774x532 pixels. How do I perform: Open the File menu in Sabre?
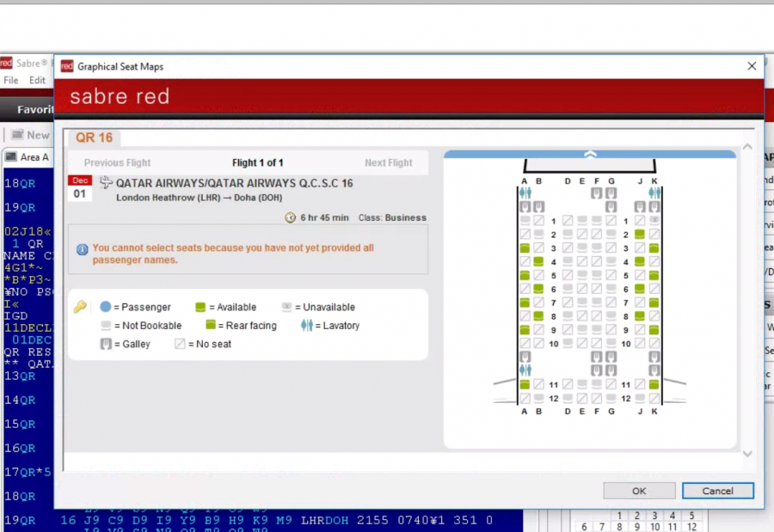click(x=11, y=80)
